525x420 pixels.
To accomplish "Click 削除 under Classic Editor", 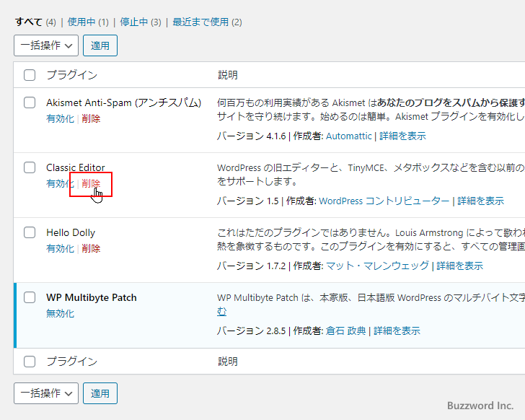I will click(x=91, y=183).
